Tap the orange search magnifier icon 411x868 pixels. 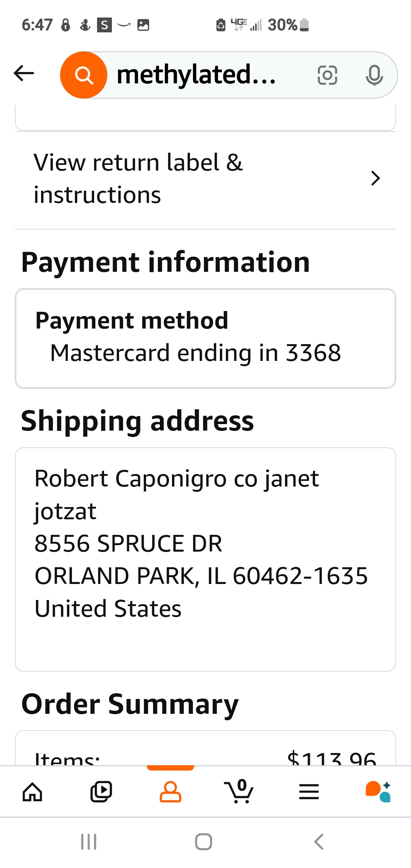click(84, 75)
